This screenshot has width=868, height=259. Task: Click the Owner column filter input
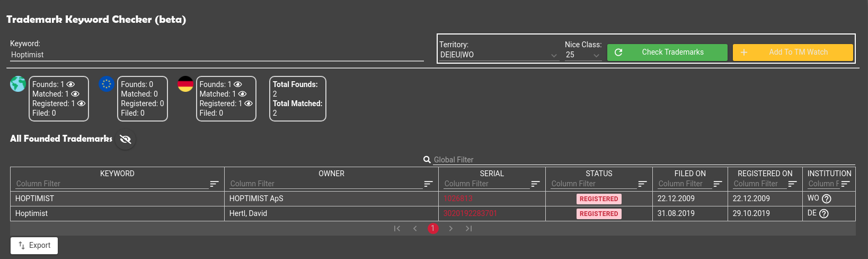326,184
